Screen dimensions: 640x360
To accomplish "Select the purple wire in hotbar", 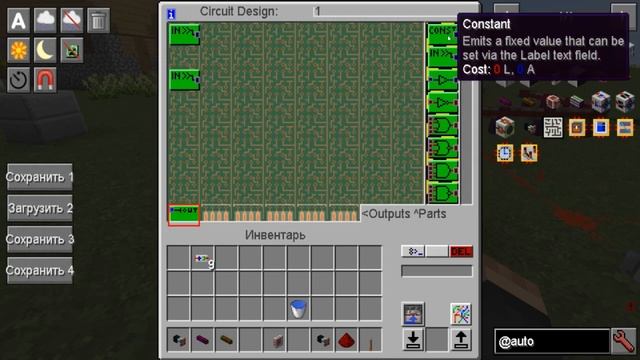I will pos(202,340).
